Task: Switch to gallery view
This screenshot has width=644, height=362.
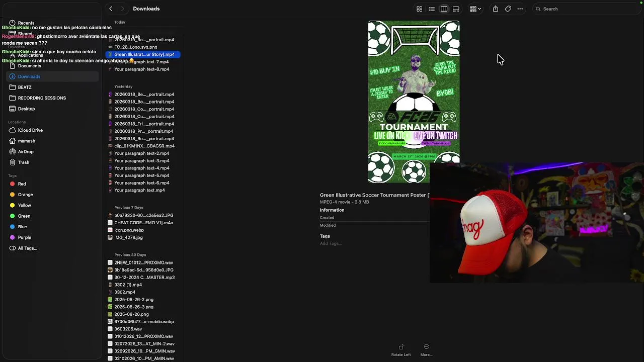Action: 456,9
